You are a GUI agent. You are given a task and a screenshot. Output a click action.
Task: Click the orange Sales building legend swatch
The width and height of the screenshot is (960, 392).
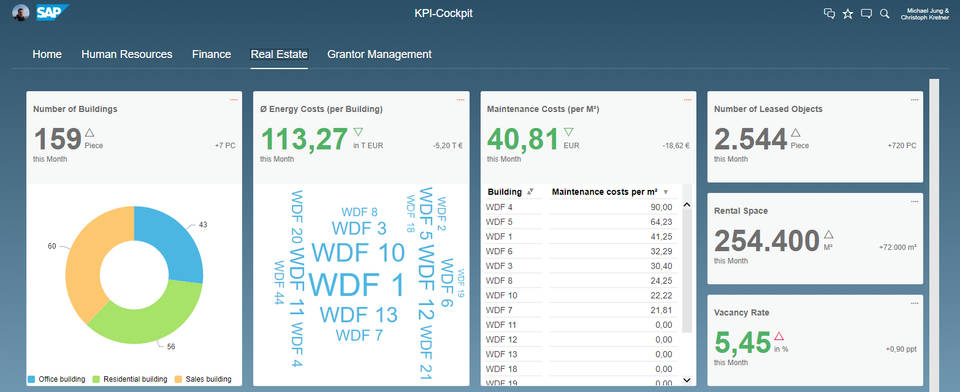(178, 379)
